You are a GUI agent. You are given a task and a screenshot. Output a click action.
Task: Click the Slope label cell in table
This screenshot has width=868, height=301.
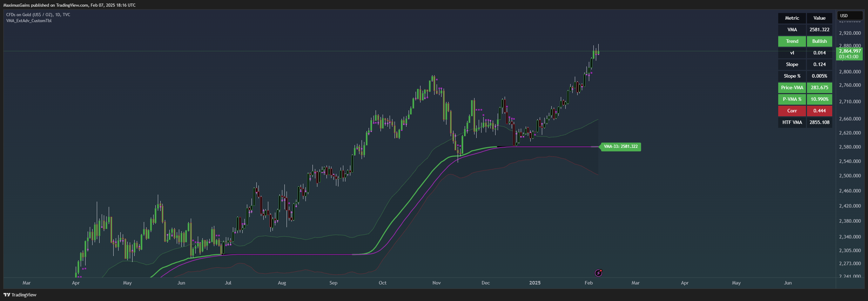click(x=792, y=64)
